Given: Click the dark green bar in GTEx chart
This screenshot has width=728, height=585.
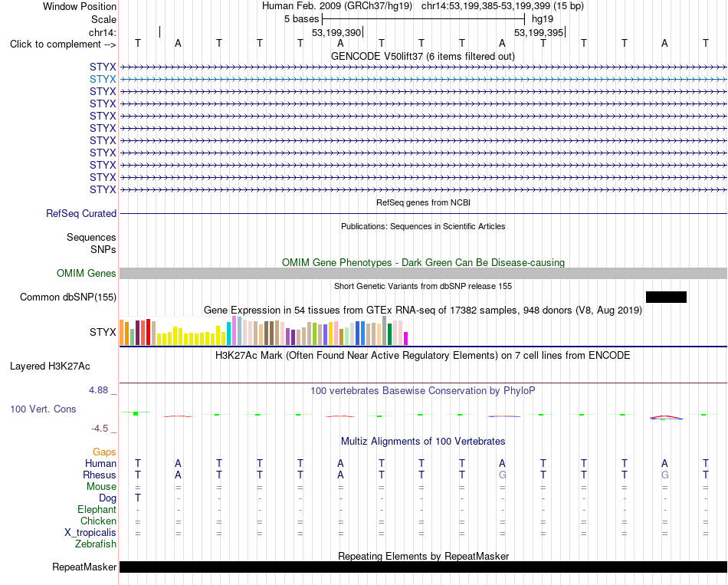Looking at the screenshot, I should coord(389,334).
